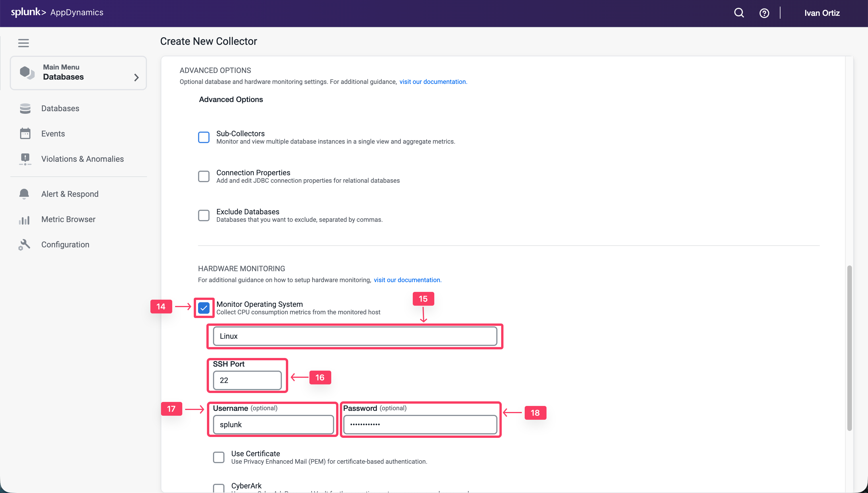Toggle the hamburger sidebar menu icon

pos(23,43)
